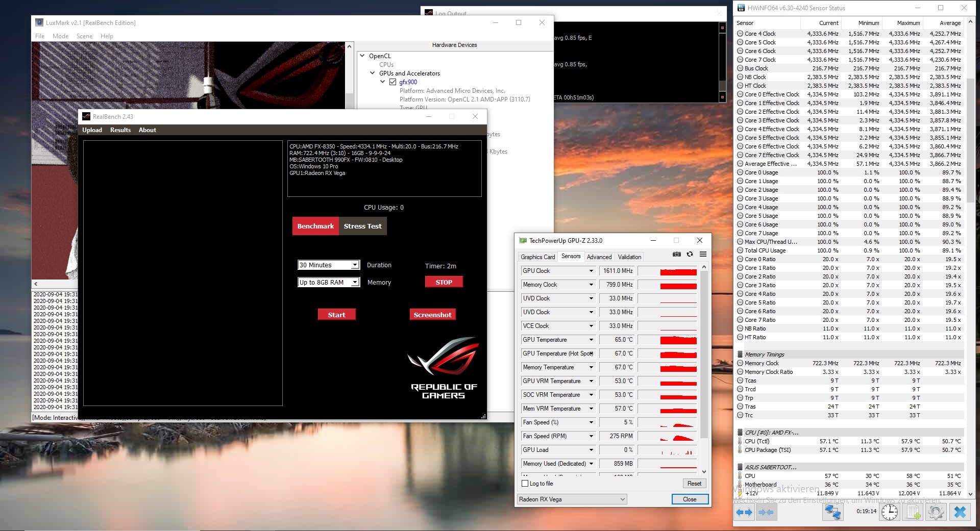Start logging with the HWiNFO sheet-plus icon
Screen dimensions: 980x531
[912, 512]
